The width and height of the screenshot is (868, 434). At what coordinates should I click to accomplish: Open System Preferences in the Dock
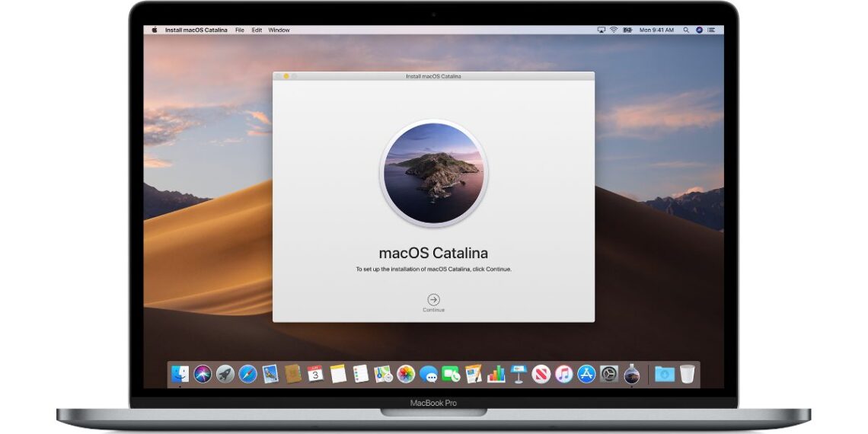tap(609, 374)
